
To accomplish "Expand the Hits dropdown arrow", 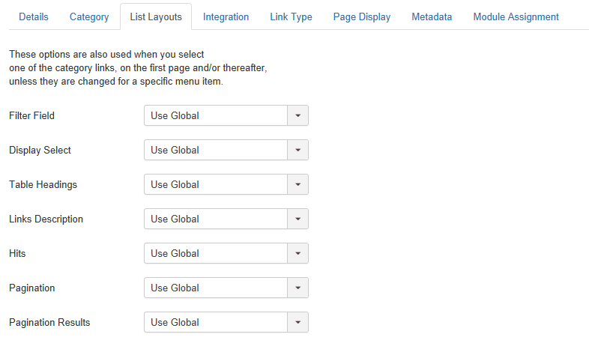I will coord(298,254).
